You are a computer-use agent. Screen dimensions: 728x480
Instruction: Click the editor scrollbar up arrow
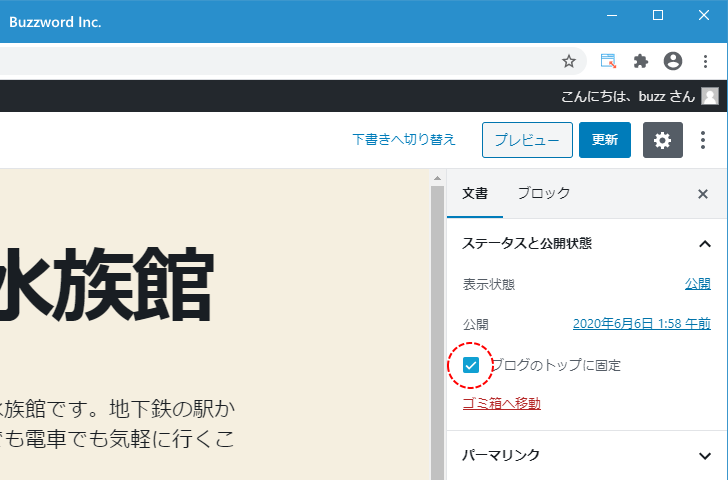tap(437, 178)
